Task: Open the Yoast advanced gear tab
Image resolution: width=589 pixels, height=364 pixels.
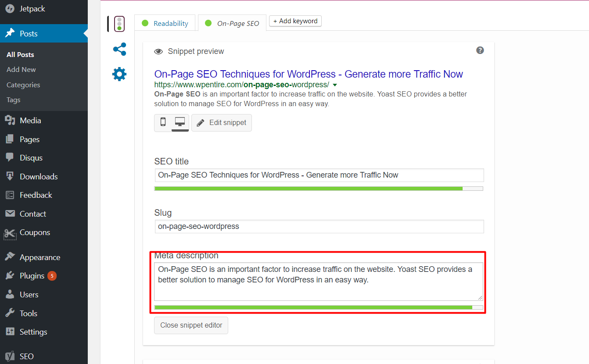Action: point(119,74)
